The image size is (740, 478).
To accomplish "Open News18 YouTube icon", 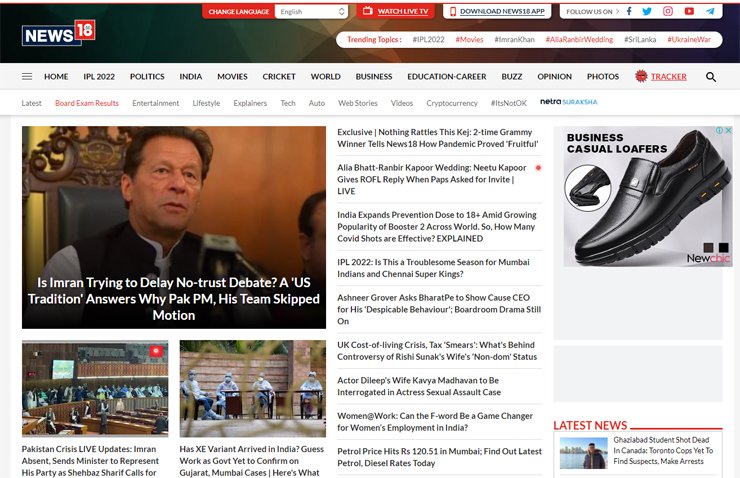I will pyautogui.click(x=689, y=11).
